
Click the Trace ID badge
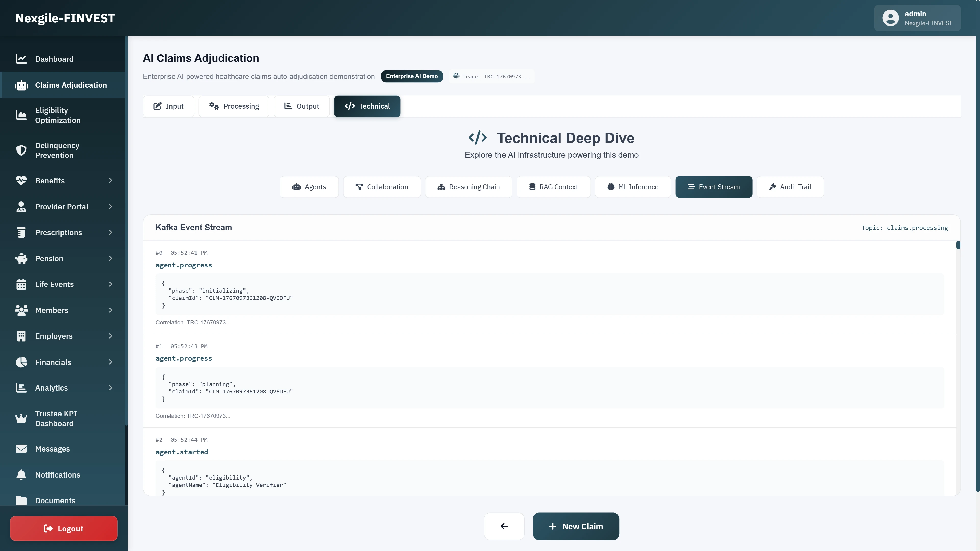[x=492, y=76]
